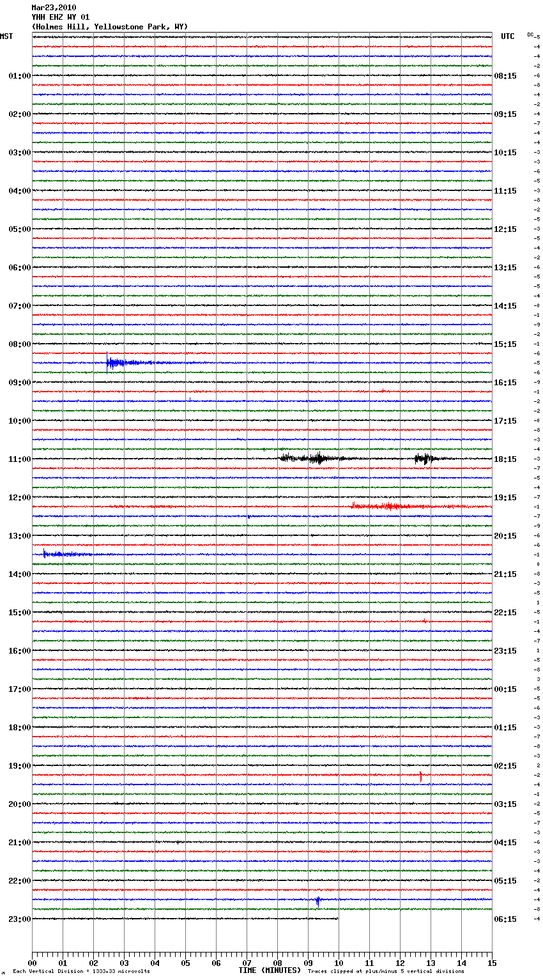Click the 00:15 UTC time label
Screen dimensions: 543x980
(x=505, y=689)
